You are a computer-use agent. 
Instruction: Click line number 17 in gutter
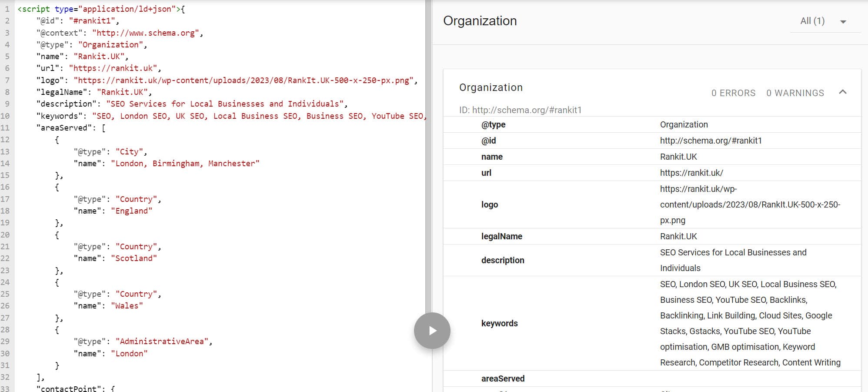[x=5, y=199]
